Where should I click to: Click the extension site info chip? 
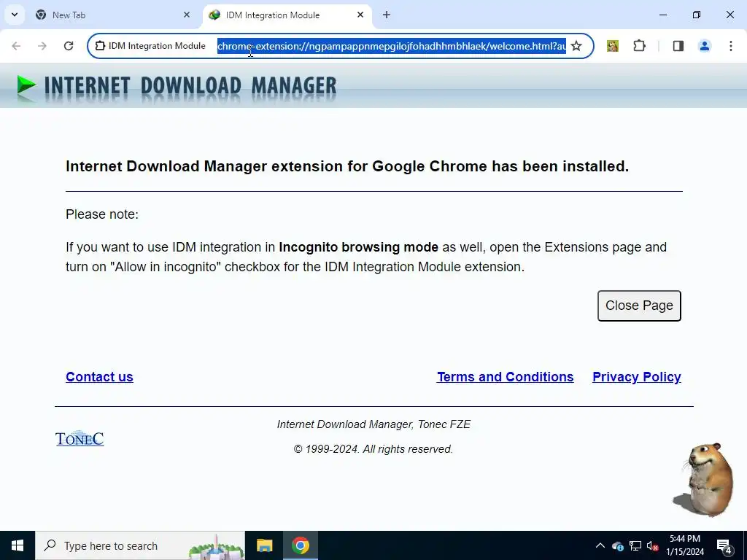pos(150,46)
